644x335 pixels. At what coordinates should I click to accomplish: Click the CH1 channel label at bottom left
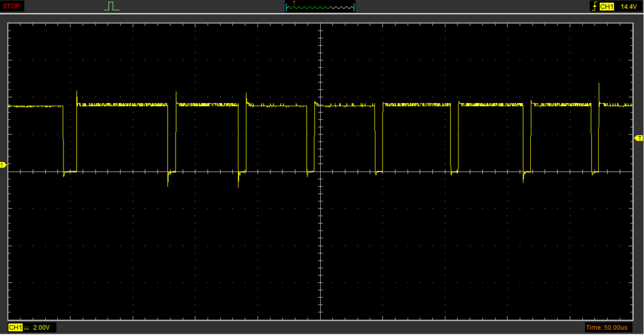pos(14,328)
